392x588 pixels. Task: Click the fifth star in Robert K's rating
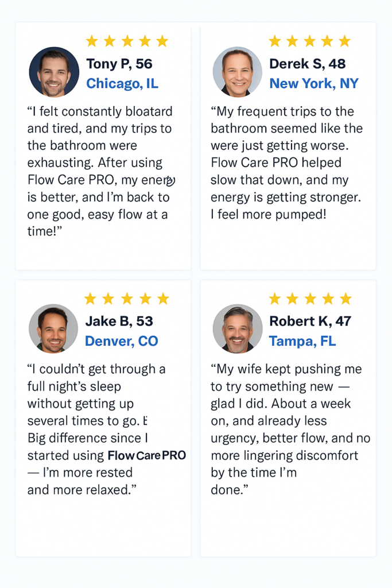point(346,299)
